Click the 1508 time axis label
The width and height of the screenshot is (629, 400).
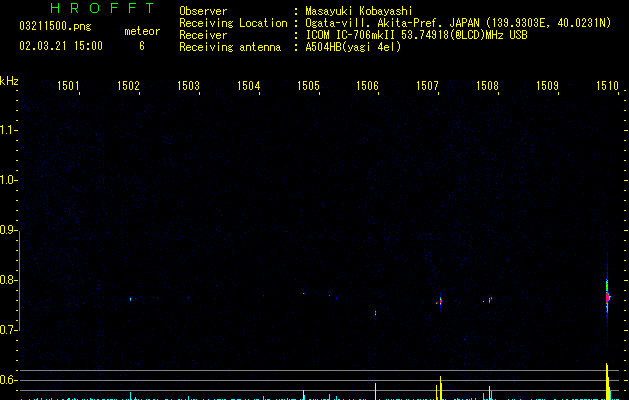tap(487, 86)
